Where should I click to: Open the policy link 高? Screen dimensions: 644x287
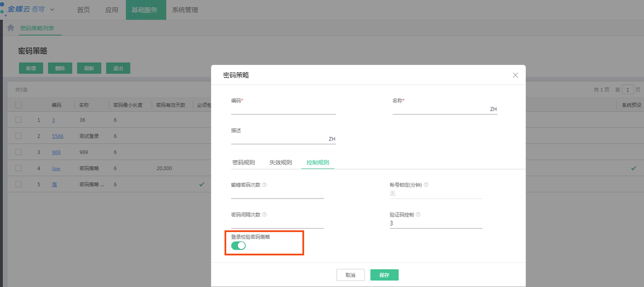pyautogui.click(x=54, y=184)
